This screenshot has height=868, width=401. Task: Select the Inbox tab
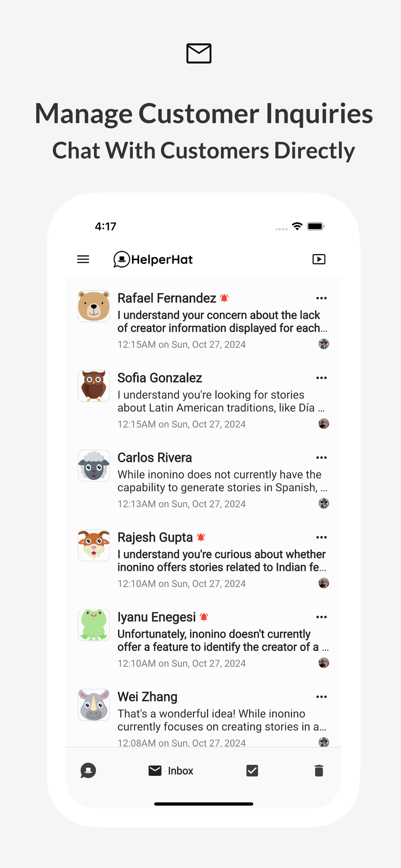[171, 771]
